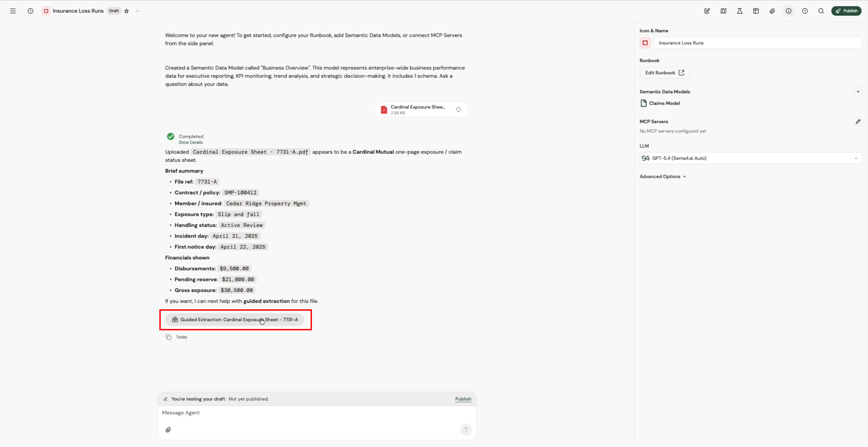
Task: Change the agent icon in the Icon & Name section
Action: click(x=645, y=43)
